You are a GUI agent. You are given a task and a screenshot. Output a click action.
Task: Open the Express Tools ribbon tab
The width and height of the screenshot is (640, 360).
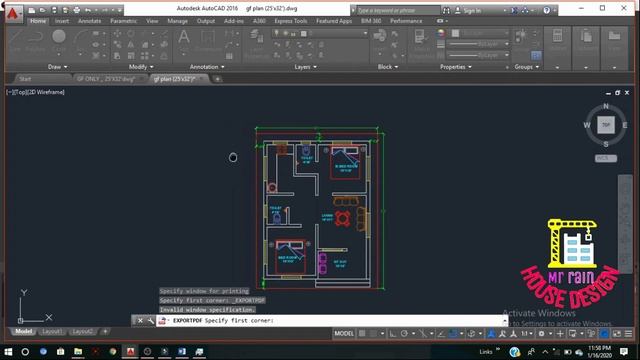(291, 21)
